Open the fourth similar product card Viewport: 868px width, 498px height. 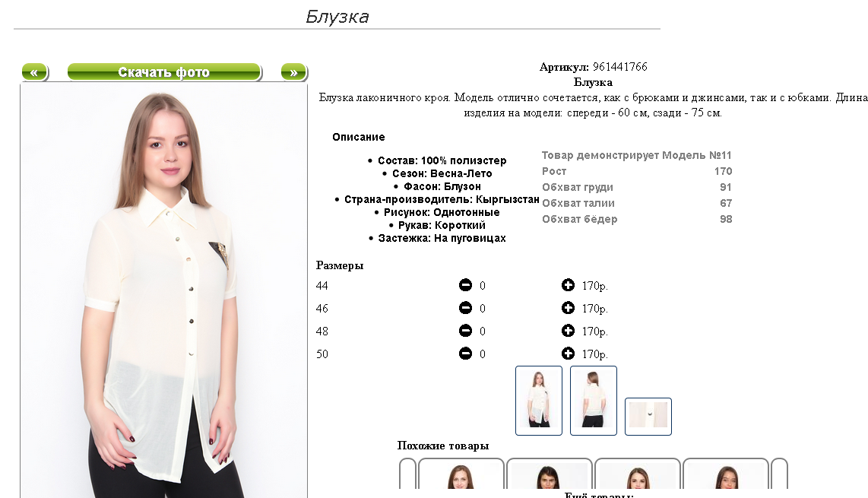726,474
